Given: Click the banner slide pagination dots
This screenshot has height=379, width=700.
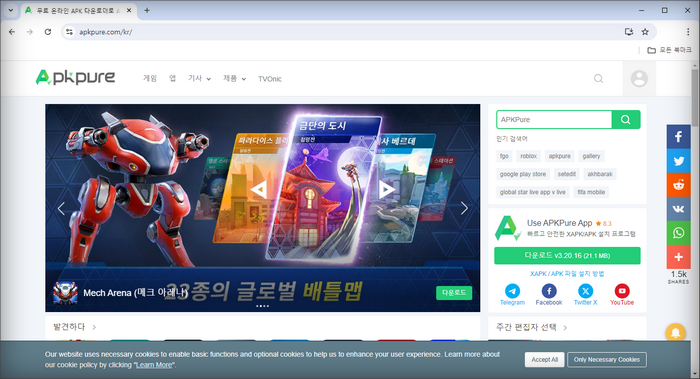Looking at the screenshot, I should [262, 306].
